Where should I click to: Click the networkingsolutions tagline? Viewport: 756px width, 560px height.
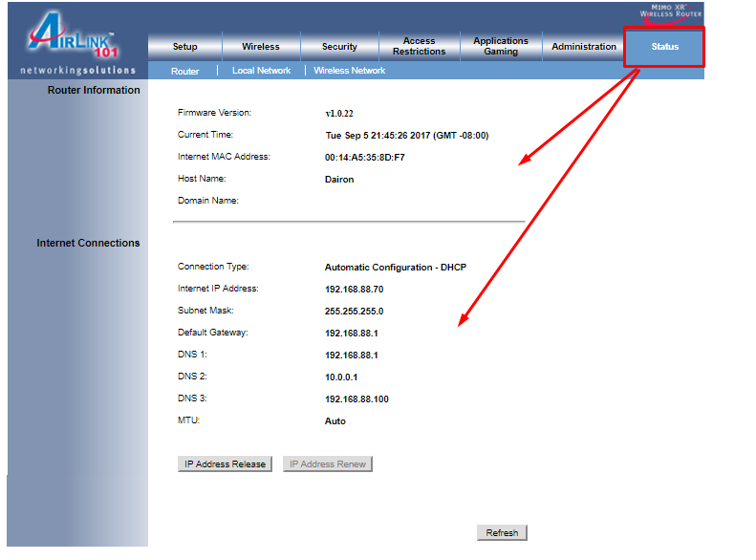(77, 71)
